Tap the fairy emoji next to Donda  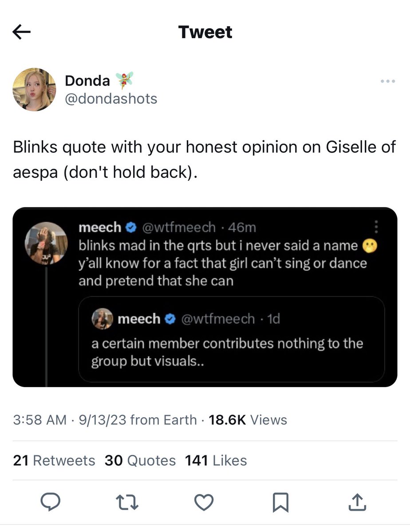point(124,80)
